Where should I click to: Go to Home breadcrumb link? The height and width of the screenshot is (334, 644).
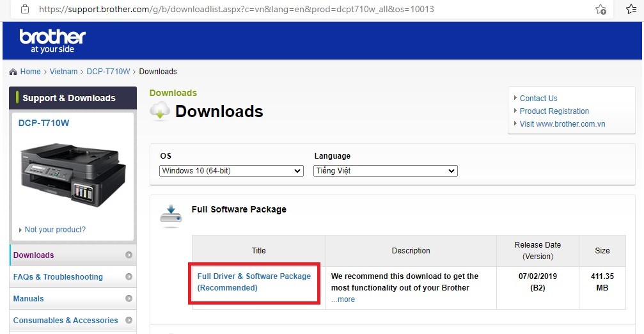tap(31, 72)
